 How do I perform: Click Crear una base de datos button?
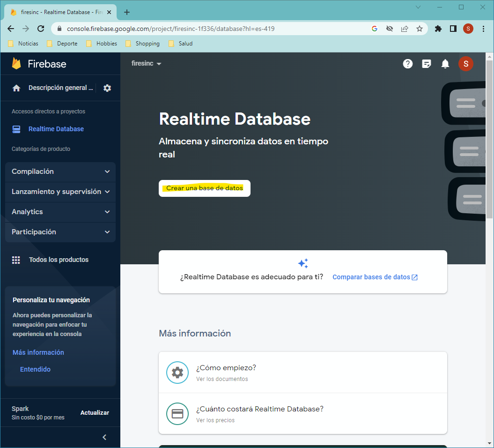pos(205,188)
